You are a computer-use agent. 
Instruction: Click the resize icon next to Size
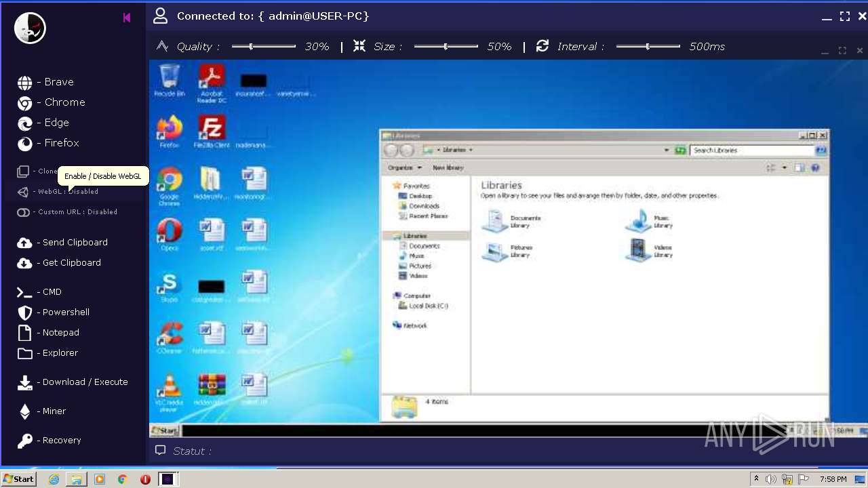pos(359,46)
